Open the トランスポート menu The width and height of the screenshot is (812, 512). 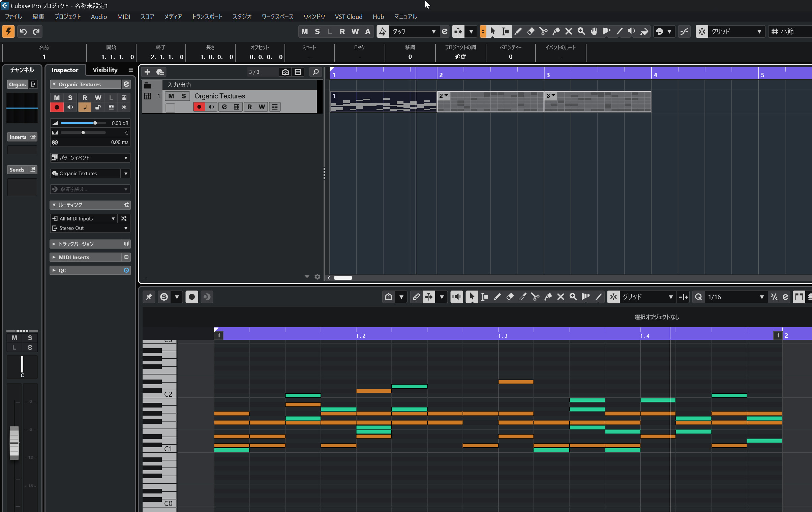click(x=207, y=17)
